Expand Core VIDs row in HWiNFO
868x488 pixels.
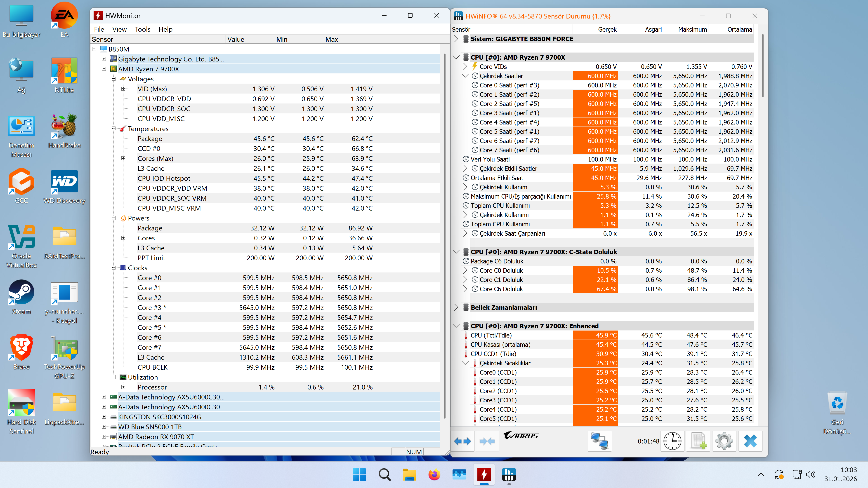pos(465,67)
